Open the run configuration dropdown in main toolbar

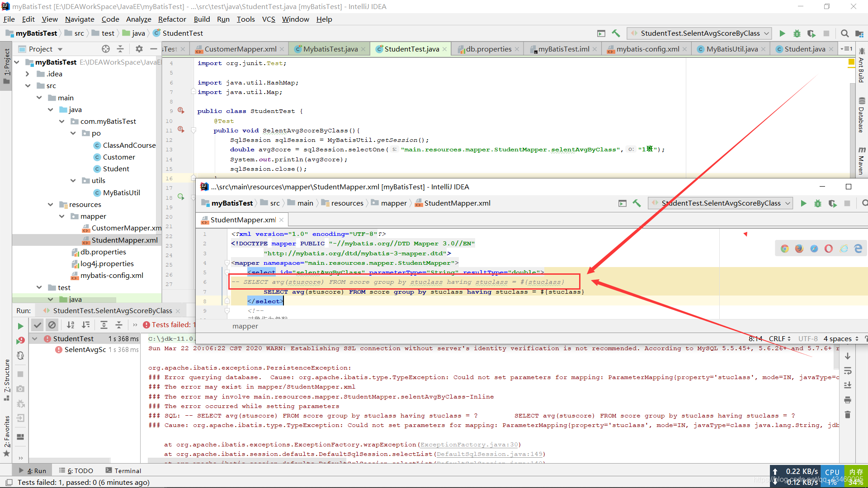(699, 33)
